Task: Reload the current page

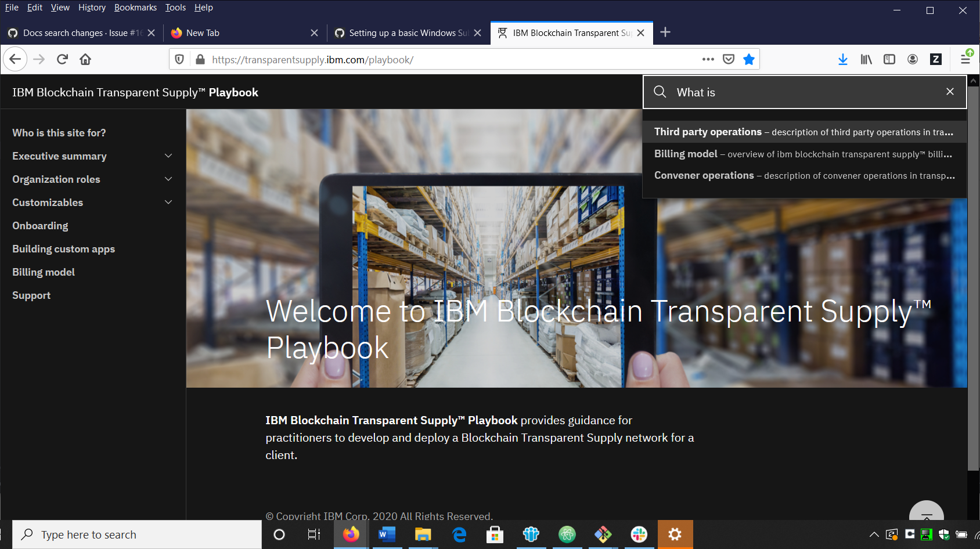Action: (63, 59)
